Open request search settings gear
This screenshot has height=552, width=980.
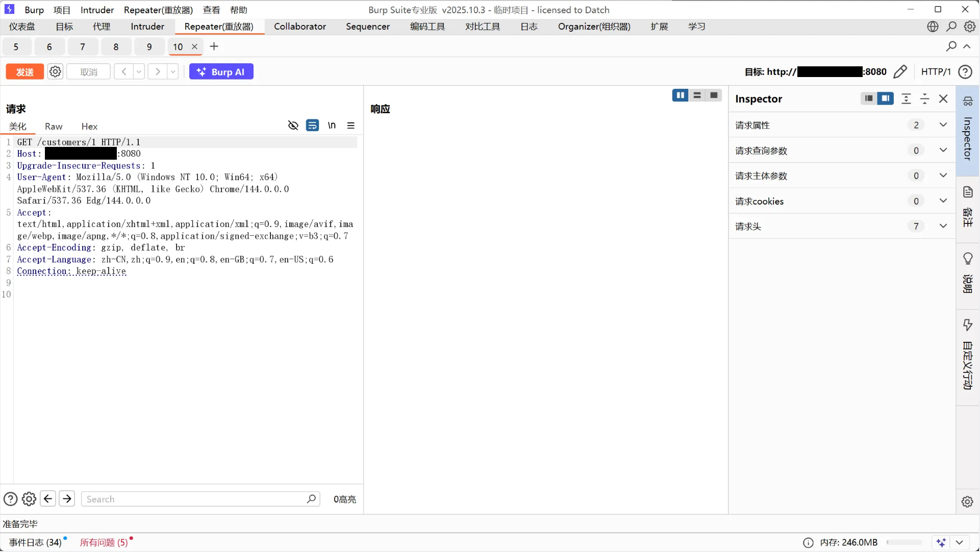pyautogui.click(x=29, y=499)
